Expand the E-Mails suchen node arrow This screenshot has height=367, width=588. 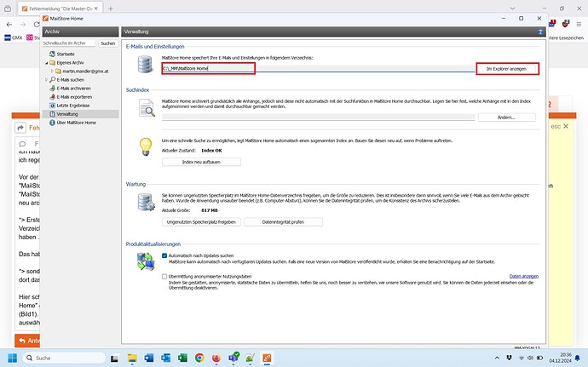pyautogui.click(x=47, y=80)
